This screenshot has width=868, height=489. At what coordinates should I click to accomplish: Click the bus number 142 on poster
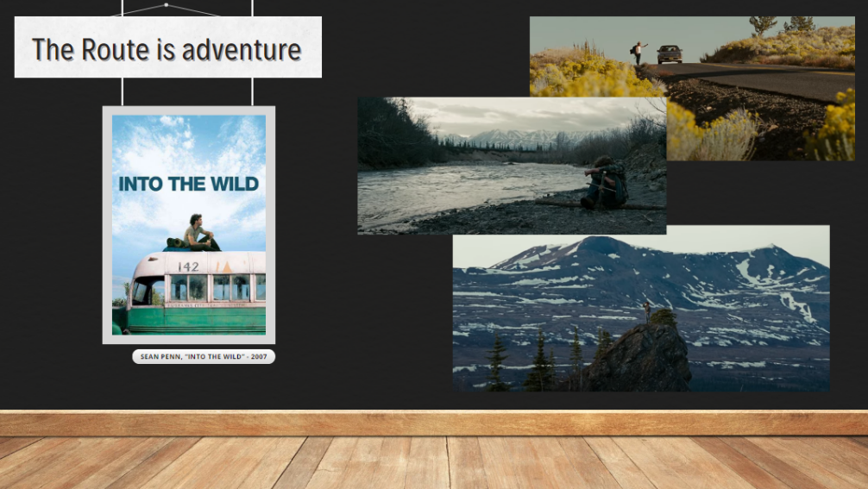(x=188, y=266)
